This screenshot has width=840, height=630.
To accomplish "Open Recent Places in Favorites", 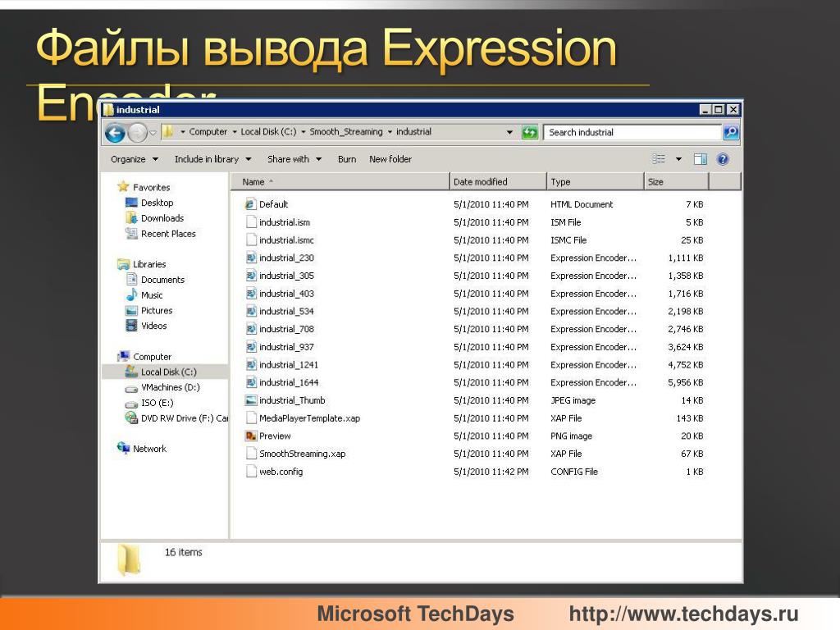I will (x=168, y=234).
